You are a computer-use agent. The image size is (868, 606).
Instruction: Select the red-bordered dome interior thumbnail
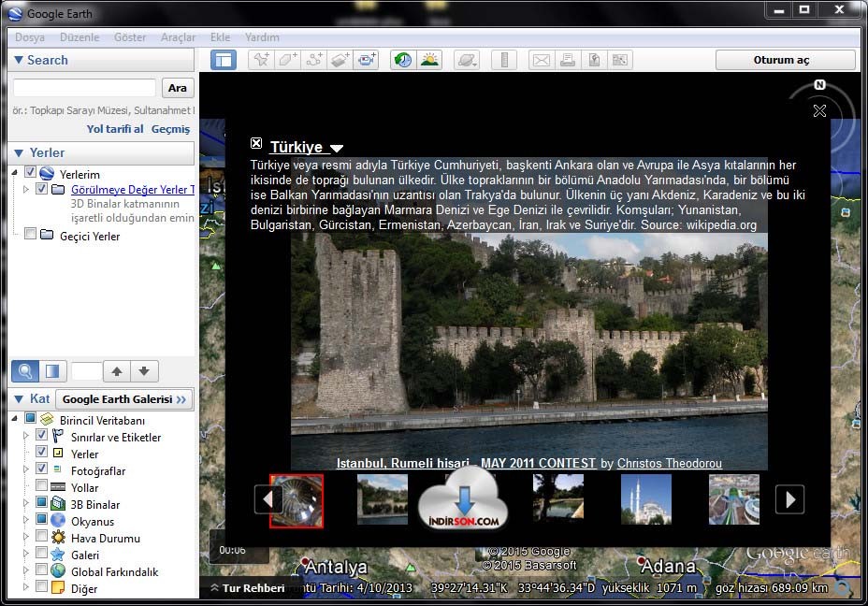pyautogui.click(x=297, y=500)
